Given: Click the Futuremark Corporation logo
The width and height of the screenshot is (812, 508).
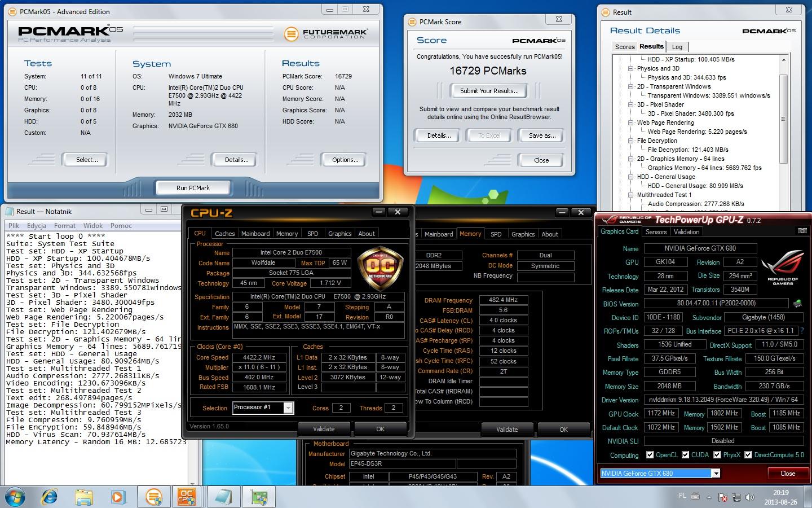Looking at the screenshot, I should coord(325,33).
